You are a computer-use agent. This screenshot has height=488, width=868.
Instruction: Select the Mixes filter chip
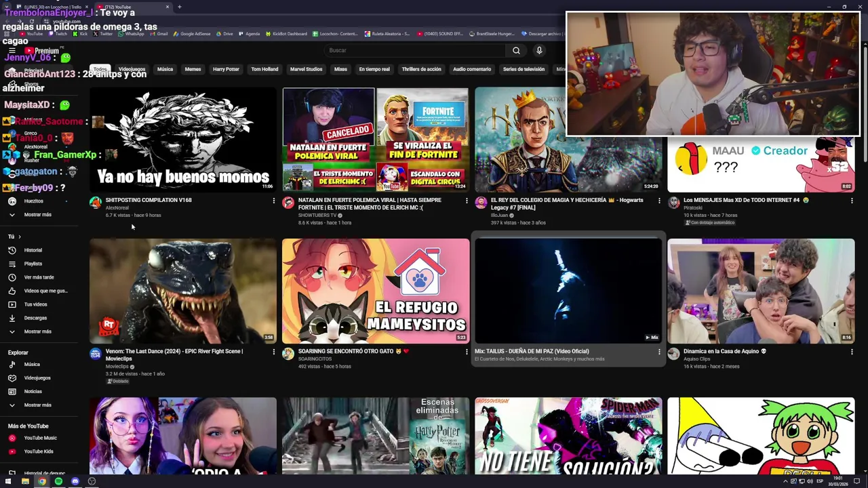340,69
